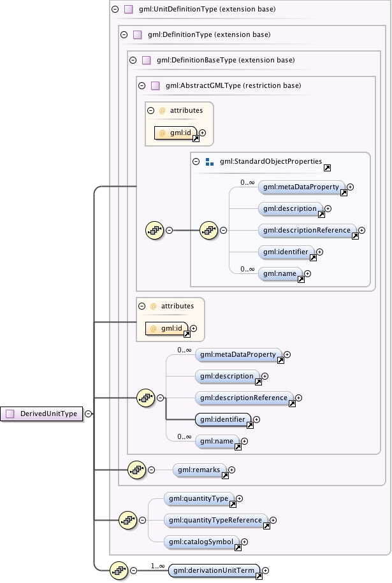This screenshot has height=583, width=392.
Task: Collapse the gml:StandardObjectProperties group
Action: click(x=196, y=161)
